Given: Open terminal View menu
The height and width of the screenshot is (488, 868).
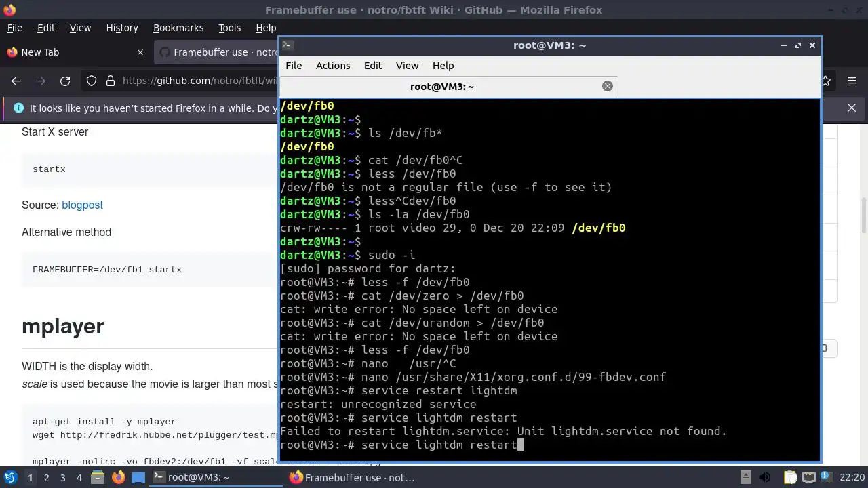Looking at the screenshot, I should (407, 66).
